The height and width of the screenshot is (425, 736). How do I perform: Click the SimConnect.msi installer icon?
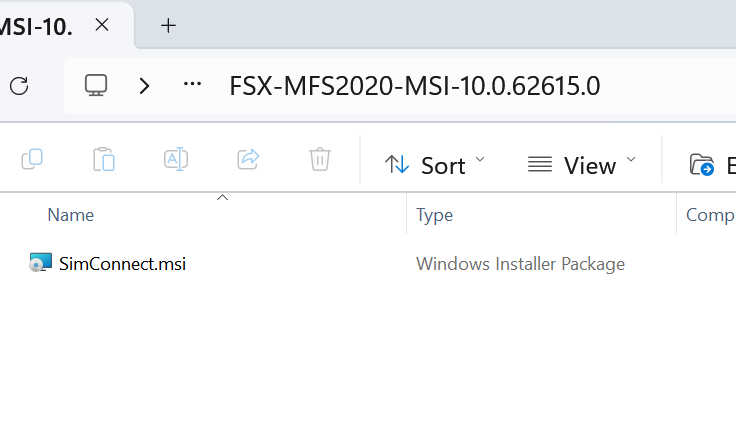(40, 264)
